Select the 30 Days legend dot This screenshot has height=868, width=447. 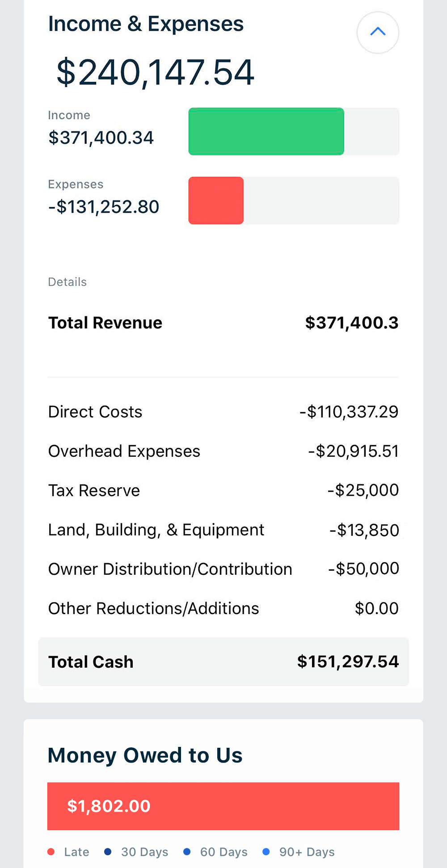[x=108, y=852]
